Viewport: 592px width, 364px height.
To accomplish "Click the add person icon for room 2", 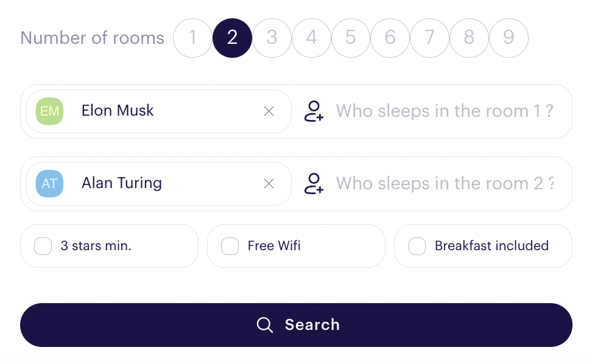I will [x=314, y=184].
